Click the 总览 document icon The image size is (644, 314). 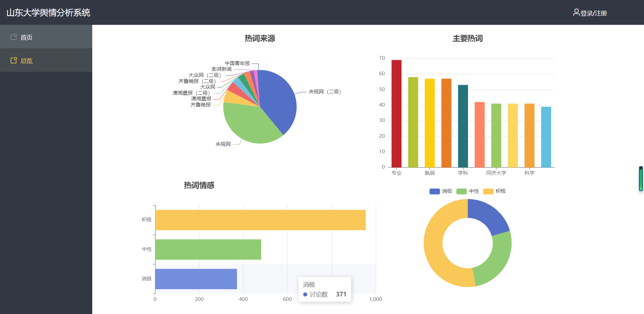click(x=14, y=60)
